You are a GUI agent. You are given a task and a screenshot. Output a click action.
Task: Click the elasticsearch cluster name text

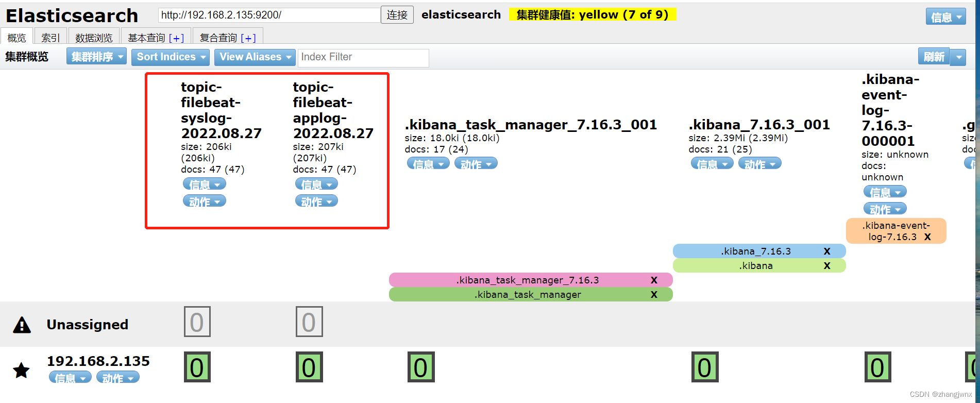pos(461,15)
